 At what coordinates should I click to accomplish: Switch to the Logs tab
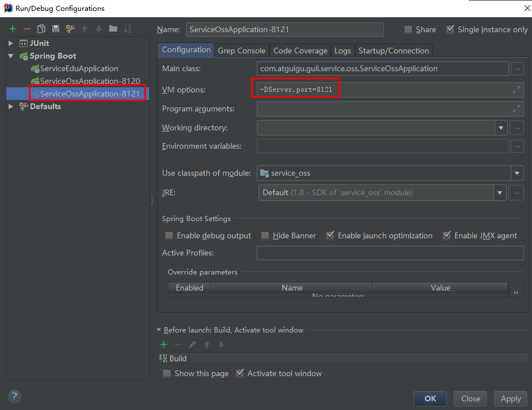pos(342,51)
